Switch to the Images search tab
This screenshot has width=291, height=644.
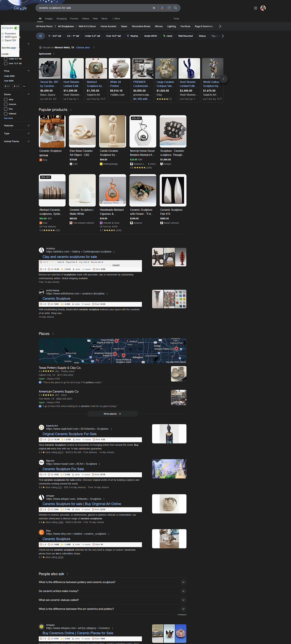(49, 19)
